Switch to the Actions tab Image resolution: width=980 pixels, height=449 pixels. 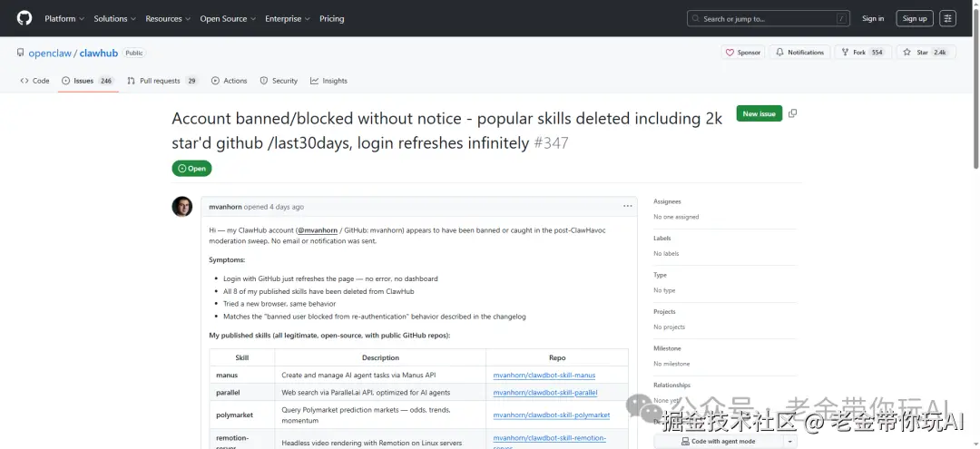tap(230, 81)
